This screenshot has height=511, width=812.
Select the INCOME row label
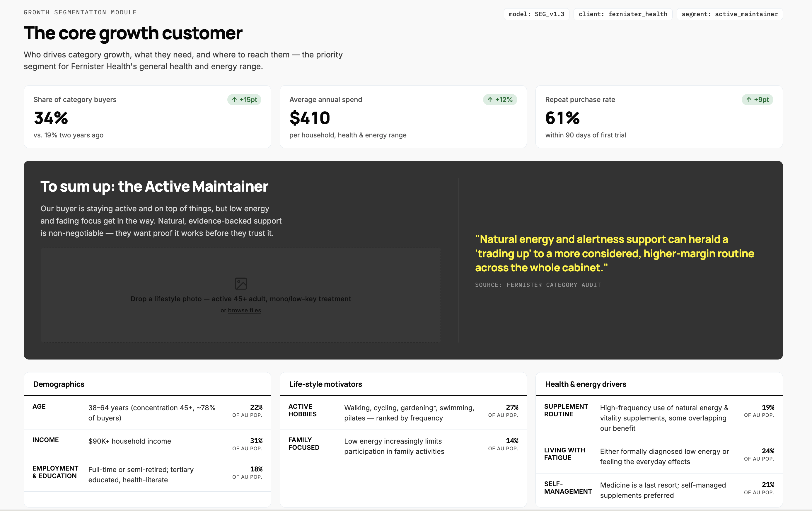[45, 440]
